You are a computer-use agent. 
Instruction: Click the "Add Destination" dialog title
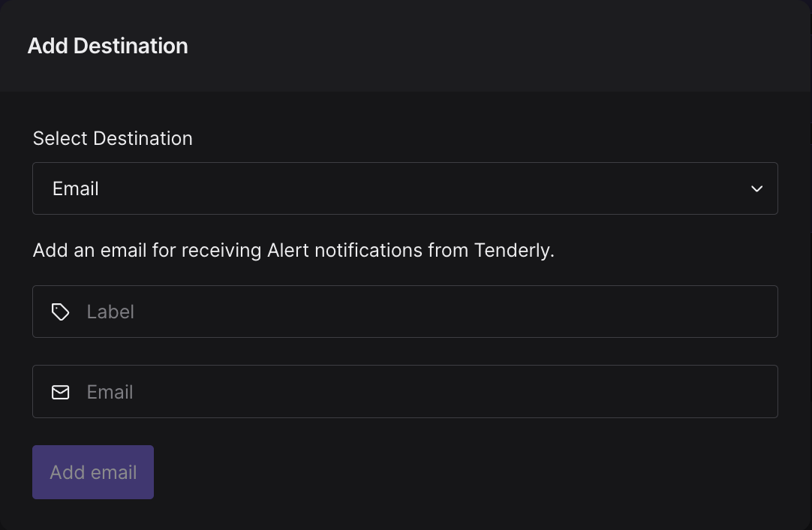point(108,46)
